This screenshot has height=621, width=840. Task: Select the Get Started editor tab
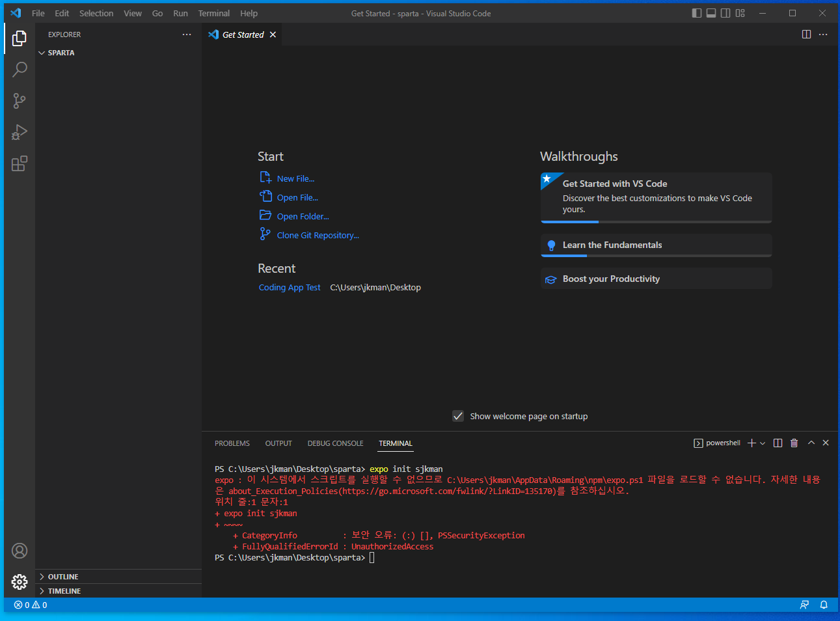243,34
